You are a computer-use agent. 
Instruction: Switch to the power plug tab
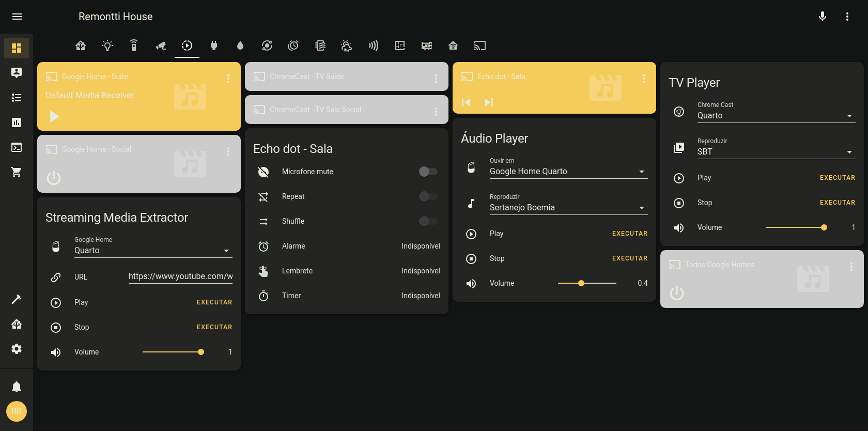(x=214, y=45)
